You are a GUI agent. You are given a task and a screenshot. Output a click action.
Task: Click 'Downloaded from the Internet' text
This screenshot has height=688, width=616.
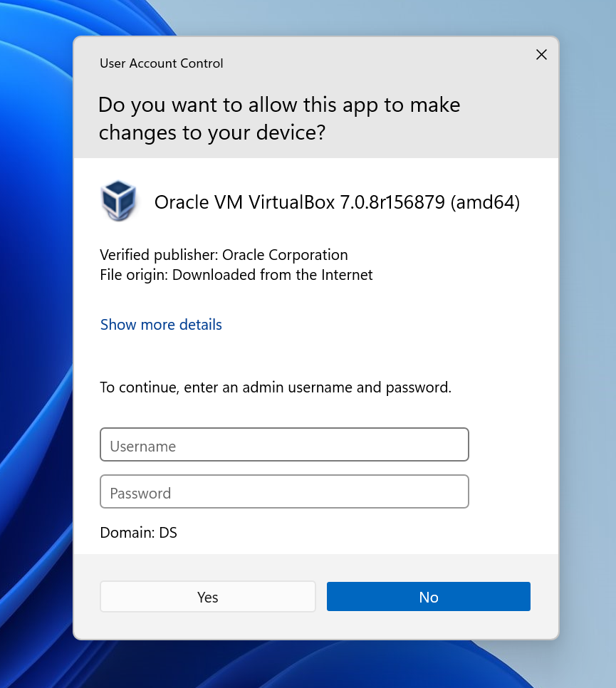tap(272, 275)
